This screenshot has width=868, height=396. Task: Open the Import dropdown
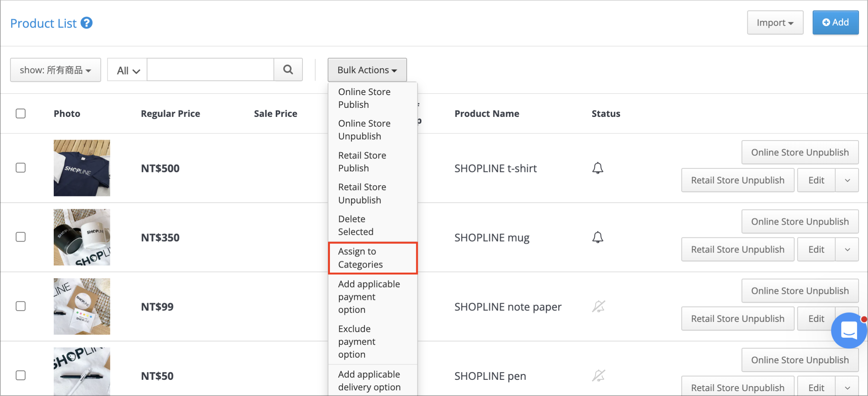pyautogui.click(x=775, y=23)
